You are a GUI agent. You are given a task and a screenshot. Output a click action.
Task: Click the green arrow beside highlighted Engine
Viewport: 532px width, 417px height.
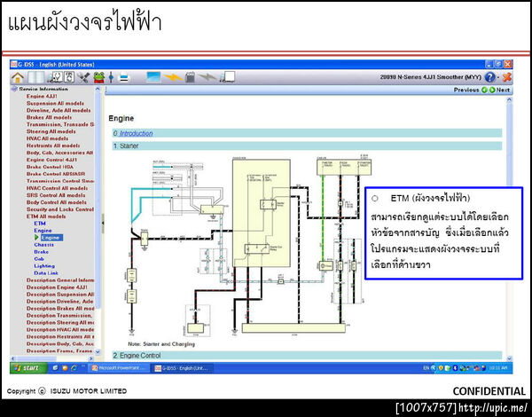point(36,238)
